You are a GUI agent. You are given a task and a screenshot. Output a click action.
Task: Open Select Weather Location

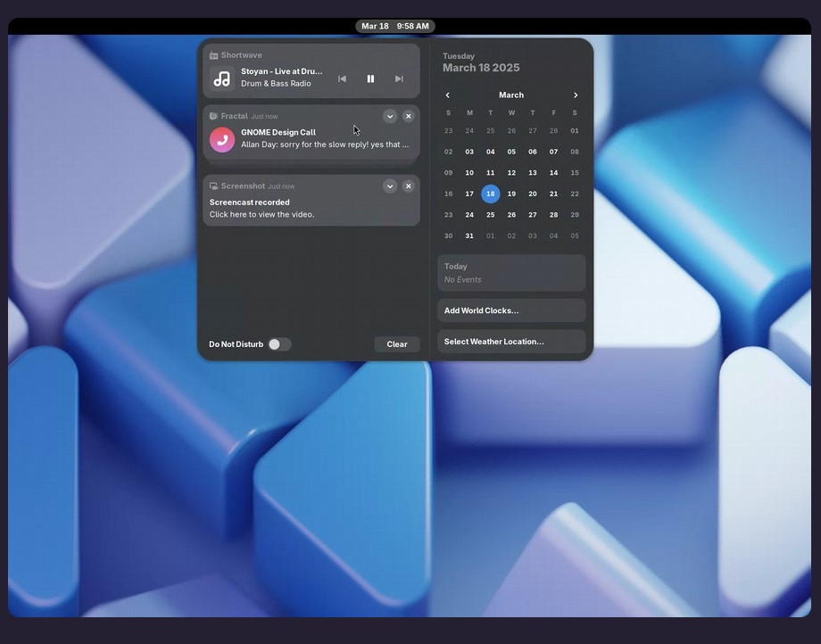point(511,342)
